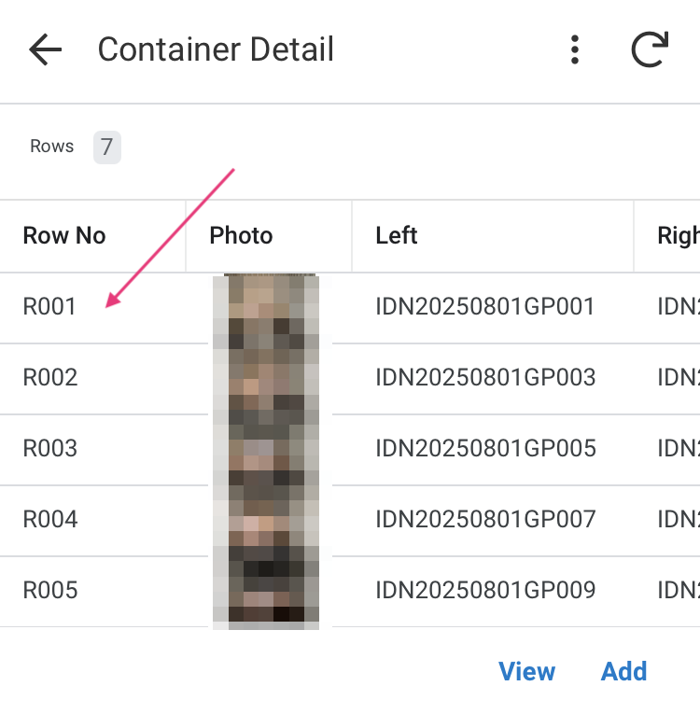Refresh the container detail with reload icon
This screenshot has width=700, height=728.
[x=650, y=49]
